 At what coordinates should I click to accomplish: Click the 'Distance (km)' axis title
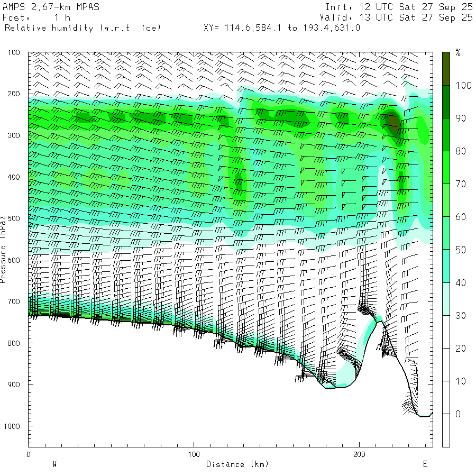pos(237,464)
